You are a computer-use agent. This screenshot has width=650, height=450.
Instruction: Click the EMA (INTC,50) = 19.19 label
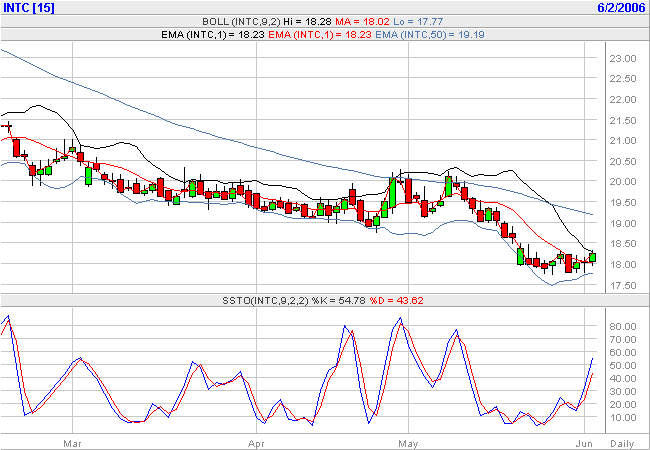[x=429, y=35]
